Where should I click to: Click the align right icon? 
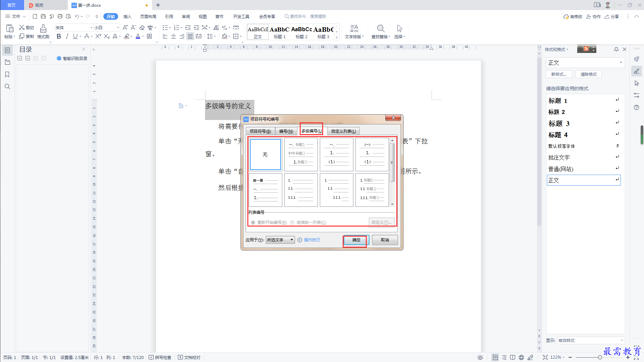coord(182,36)
